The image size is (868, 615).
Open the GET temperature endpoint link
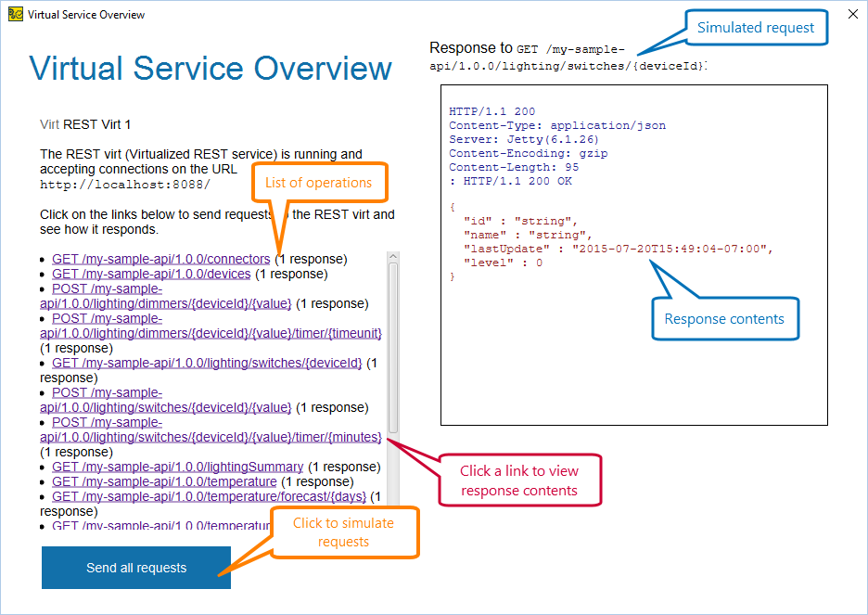[162, 481]
